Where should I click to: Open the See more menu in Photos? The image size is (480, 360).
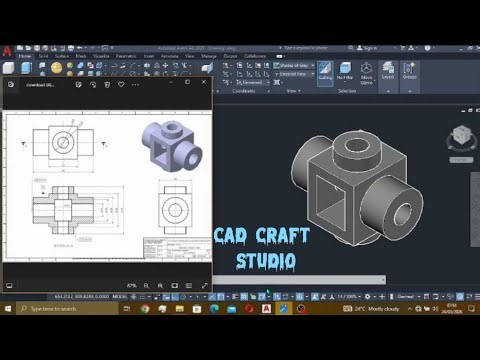[x=135, y=85]
